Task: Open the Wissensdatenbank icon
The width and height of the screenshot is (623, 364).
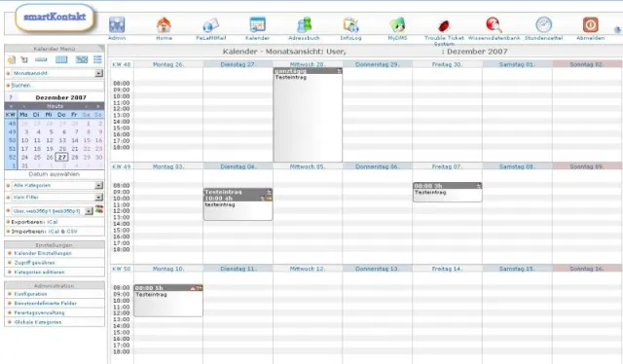Action: (x=494, y=25)
